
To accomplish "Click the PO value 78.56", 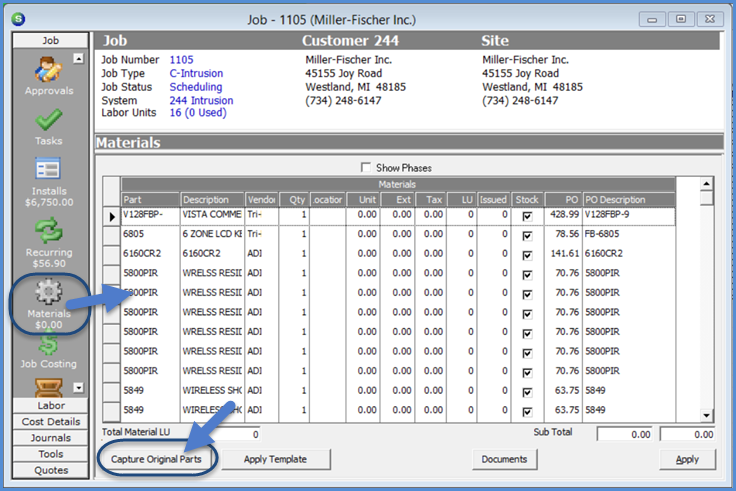I will point(567,234).
